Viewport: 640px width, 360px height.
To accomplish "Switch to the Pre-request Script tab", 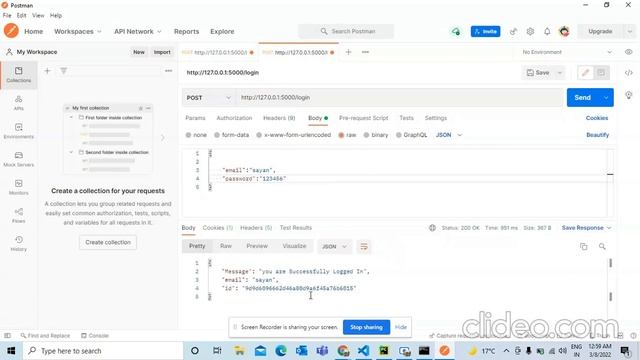I will pos(363,118).
